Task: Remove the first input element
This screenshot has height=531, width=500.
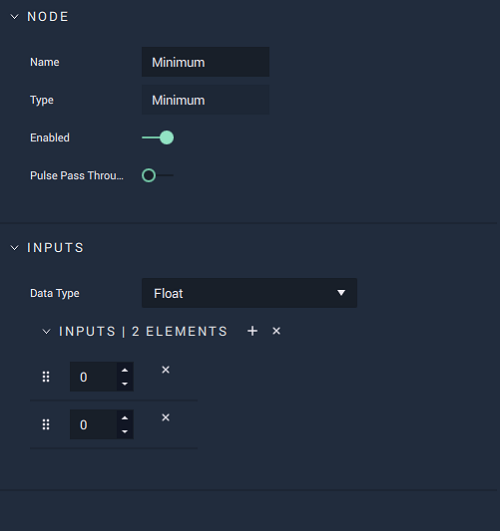Action: pos(166,370)
